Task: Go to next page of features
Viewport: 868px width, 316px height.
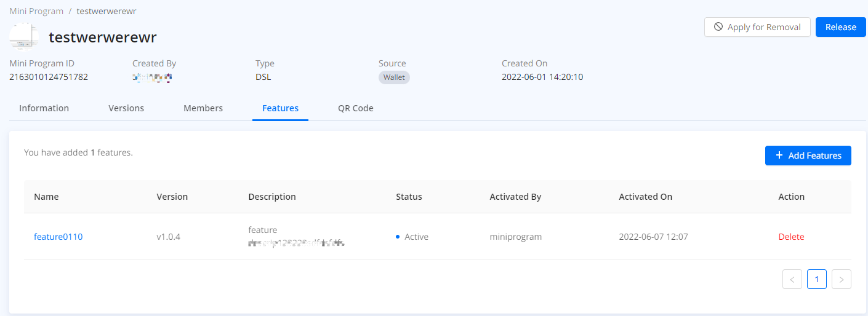Action: tap(841, 279)
